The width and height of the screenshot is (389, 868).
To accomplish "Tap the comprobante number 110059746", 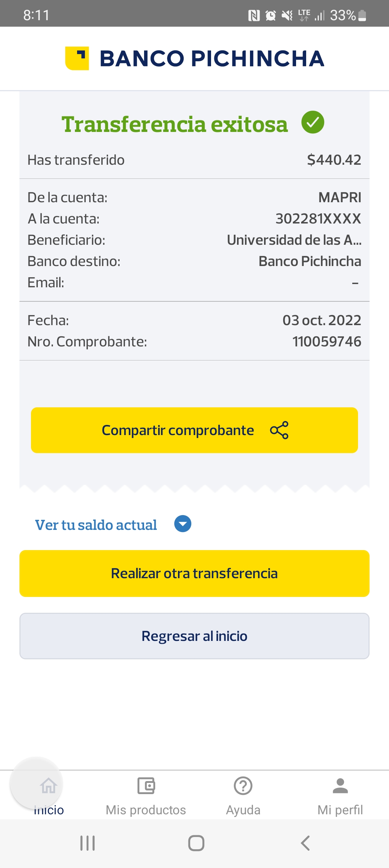I will point(327,342).
